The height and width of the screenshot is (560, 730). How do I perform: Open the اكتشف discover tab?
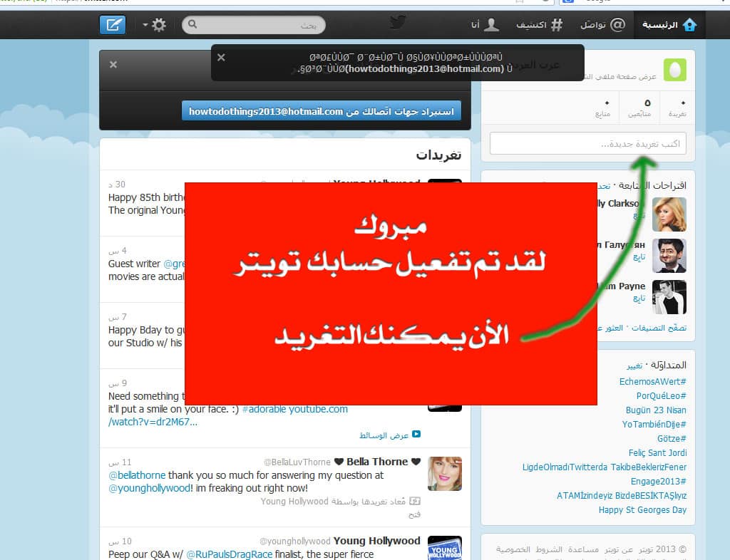(x=539, y=25)
